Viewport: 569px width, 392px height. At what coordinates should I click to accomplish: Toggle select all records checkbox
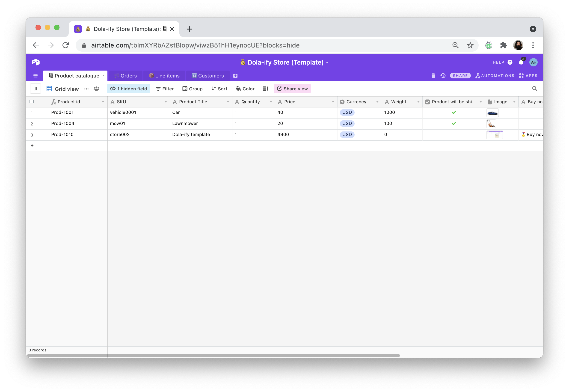32,101
